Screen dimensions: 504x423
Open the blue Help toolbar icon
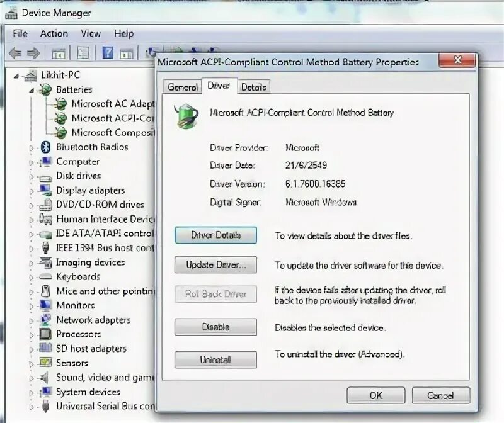click(x=108, y=53)
